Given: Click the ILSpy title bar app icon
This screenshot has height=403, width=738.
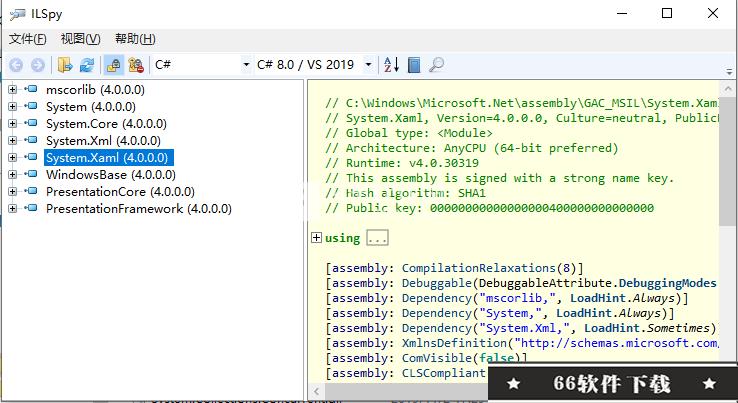Looking at the screenshot, I should click(x=18, y=14).
